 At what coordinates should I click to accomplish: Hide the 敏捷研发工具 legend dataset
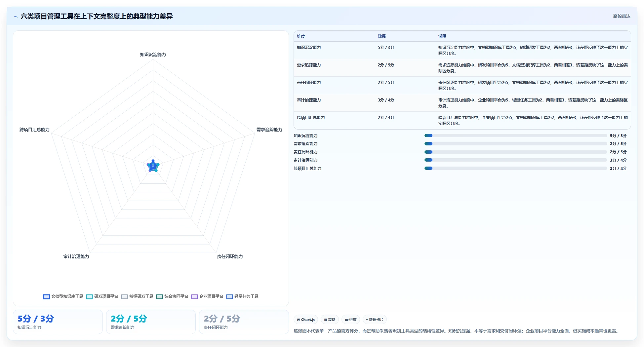[x=137, y=296]
